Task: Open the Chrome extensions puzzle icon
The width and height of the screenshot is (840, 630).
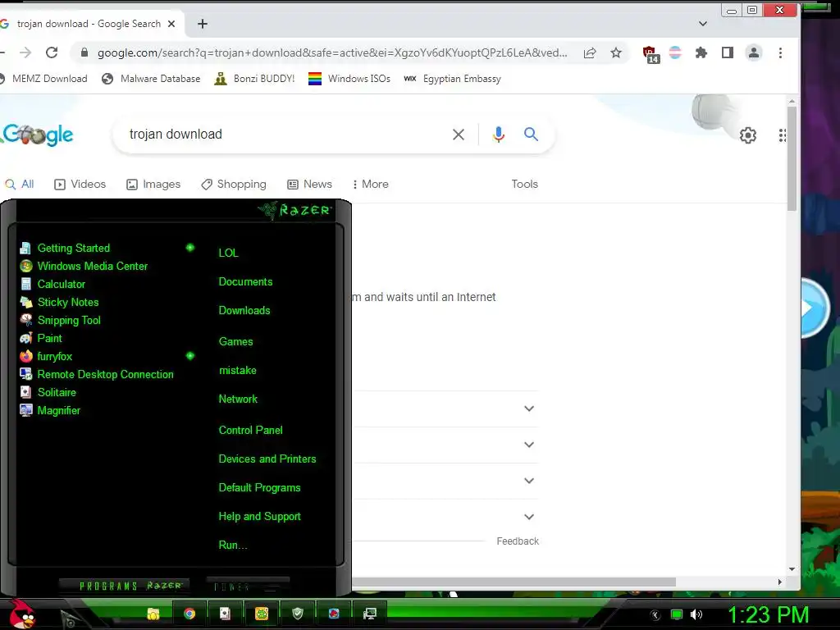Action: (701, 52)
